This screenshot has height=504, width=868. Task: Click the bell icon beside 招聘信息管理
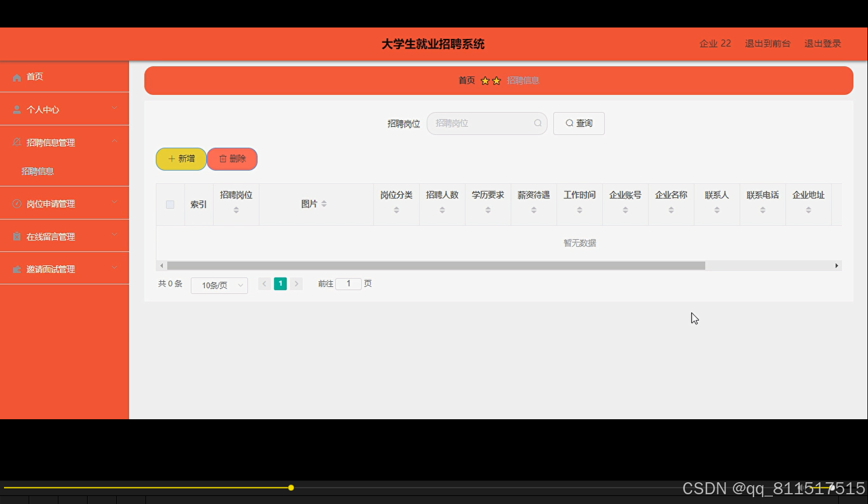point(17,142)
